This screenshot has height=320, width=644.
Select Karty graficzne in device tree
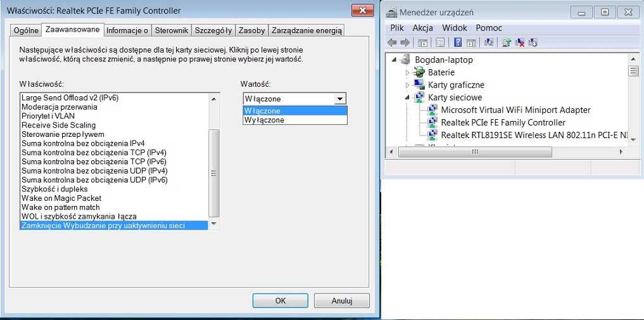coord(456,85)
